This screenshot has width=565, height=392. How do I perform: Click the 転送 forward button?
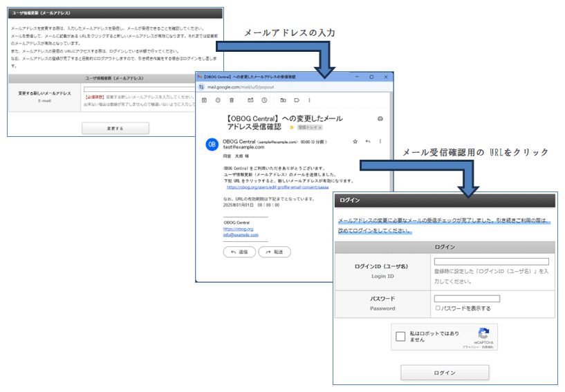tap(275, 252)
